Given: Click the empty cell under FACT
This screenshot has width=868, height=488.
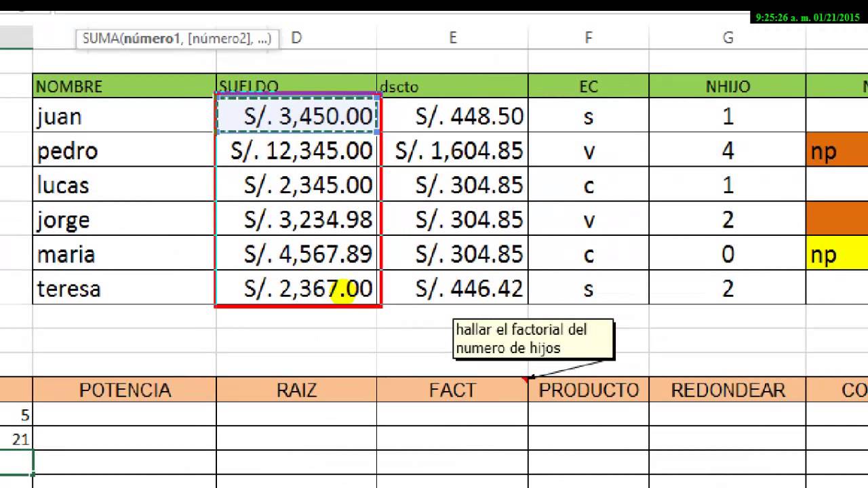Looking at the screenshot, I should [452, 414].
